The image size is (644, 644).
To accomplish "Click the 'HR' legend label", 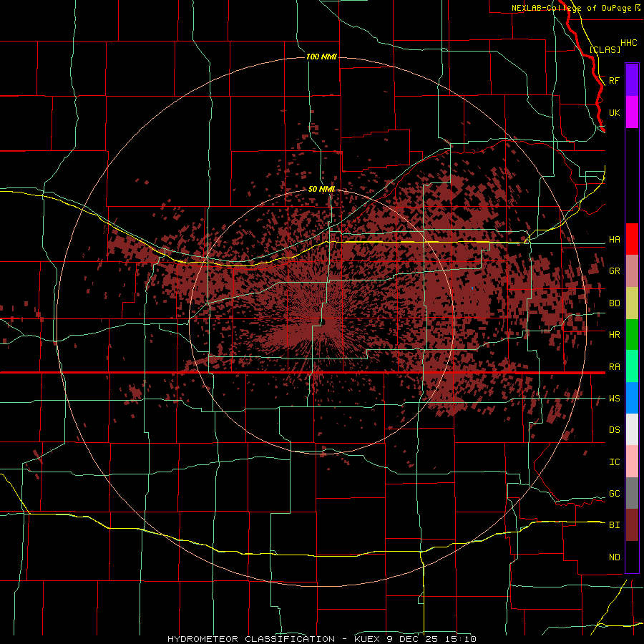I will pos(615,335).
